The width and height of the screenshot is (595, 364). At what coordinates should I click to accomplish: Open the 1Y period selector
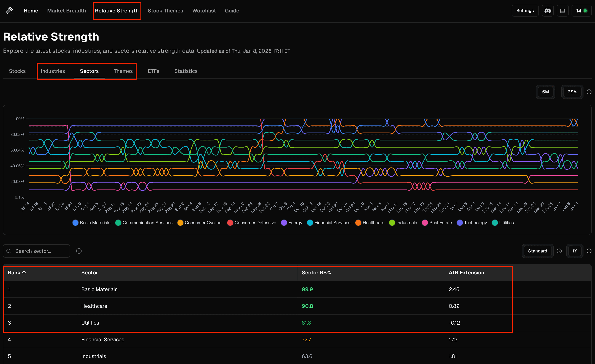tap(575, 251)
